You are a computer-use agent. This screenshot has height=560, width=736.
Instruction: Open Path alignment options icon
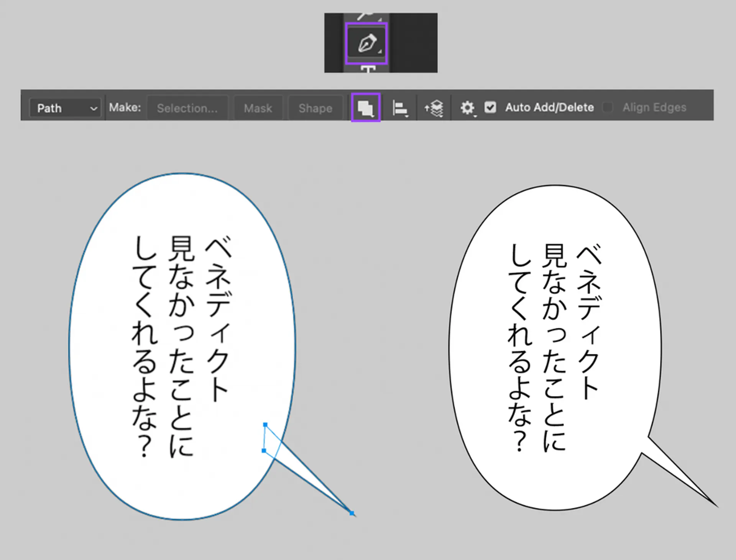pos(400,108)
